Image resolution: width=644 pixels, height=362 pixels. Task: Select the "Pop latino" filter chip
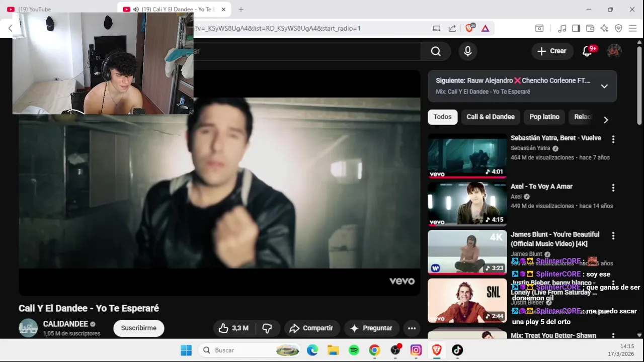click(x=544, y=117)
